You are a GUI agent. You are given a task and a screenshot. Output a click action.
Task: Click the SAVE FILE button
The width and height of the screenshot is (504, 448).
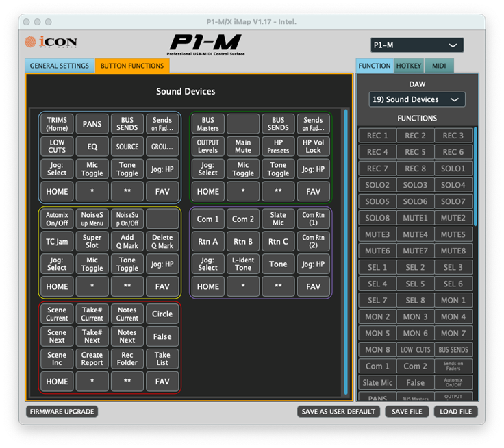click(407, 411)
